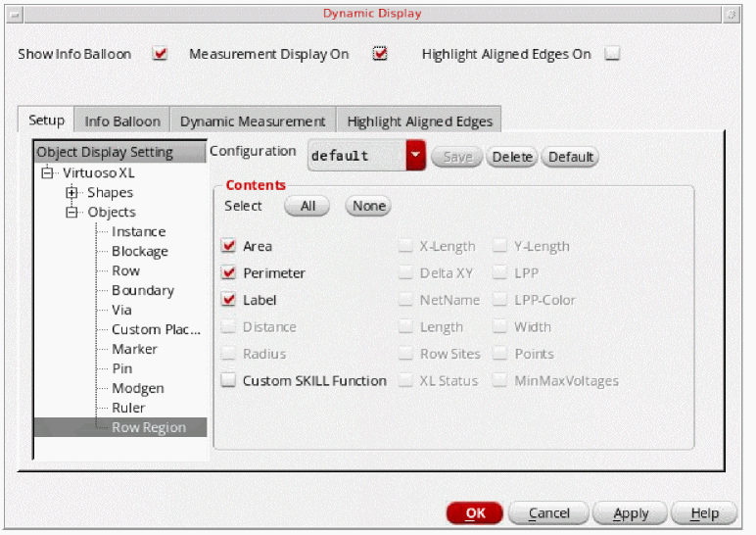This screenshot has width=756, height=535.
Task: Open the Dynamic Measurement tab
Action: tap(253, 122)
